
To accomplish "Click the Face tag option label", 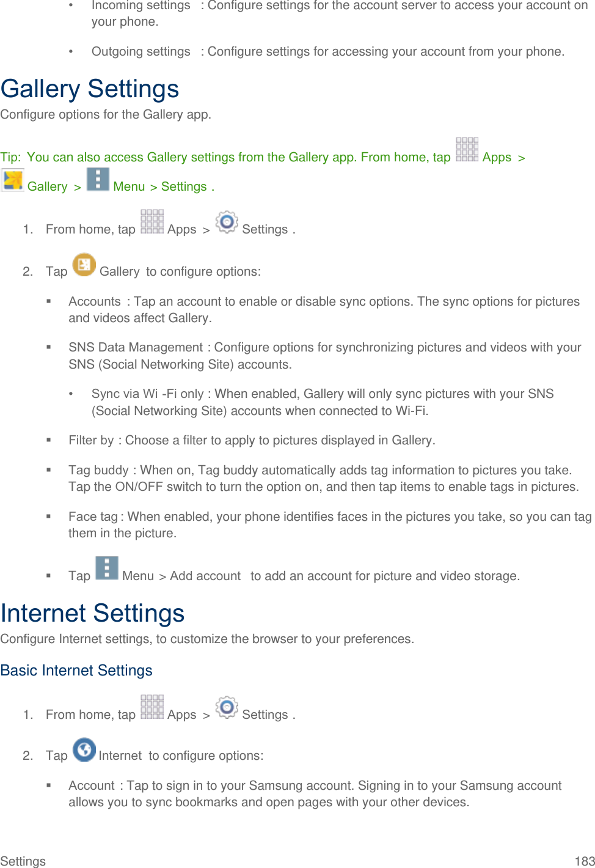I will pyautogui.click(x=93, y=517).
